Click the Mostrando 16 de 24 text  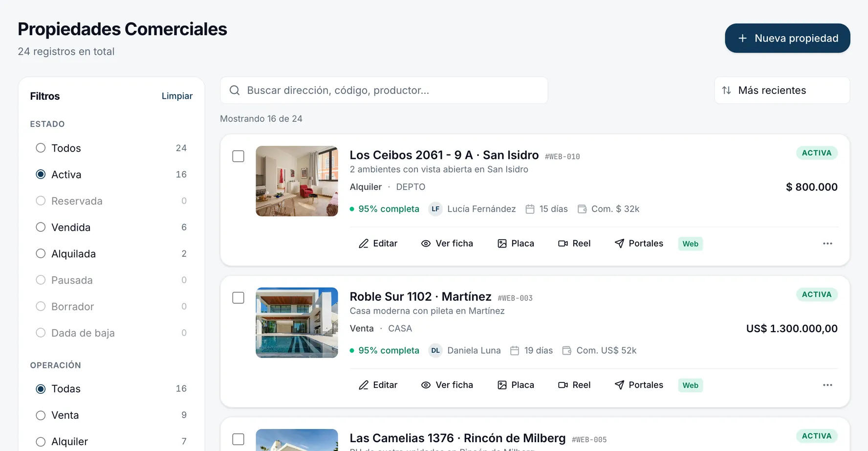click(x=261, y=119)
